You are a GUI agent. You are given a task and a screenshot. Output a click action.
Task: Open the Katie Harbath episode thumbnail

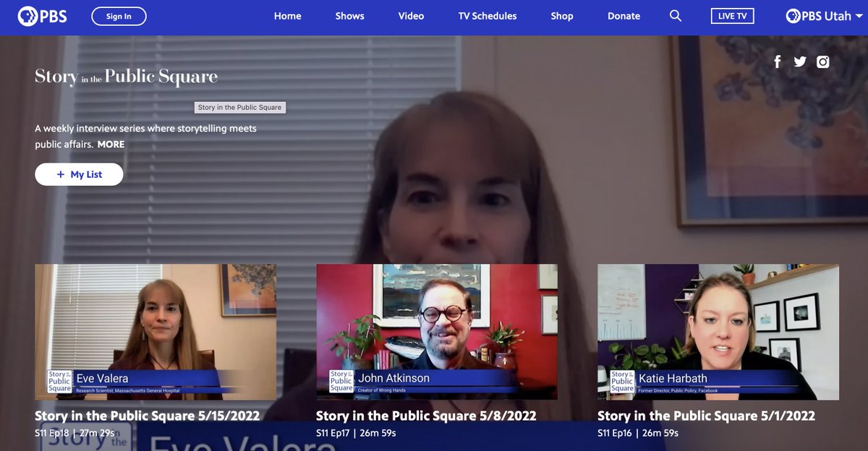click(718, 332)
